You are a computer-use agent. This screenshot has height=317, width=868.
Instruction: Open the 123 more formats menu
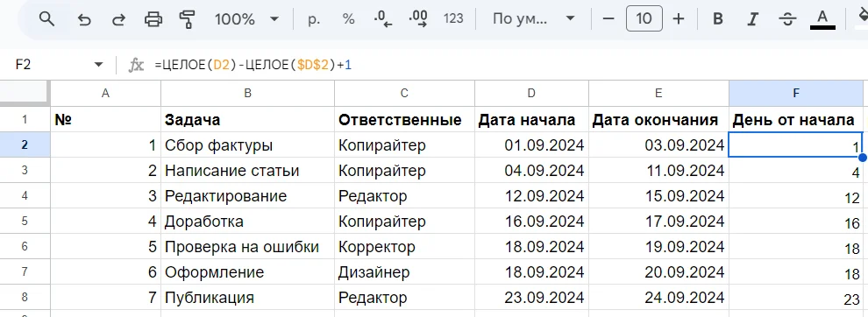(x=453, y=19)
